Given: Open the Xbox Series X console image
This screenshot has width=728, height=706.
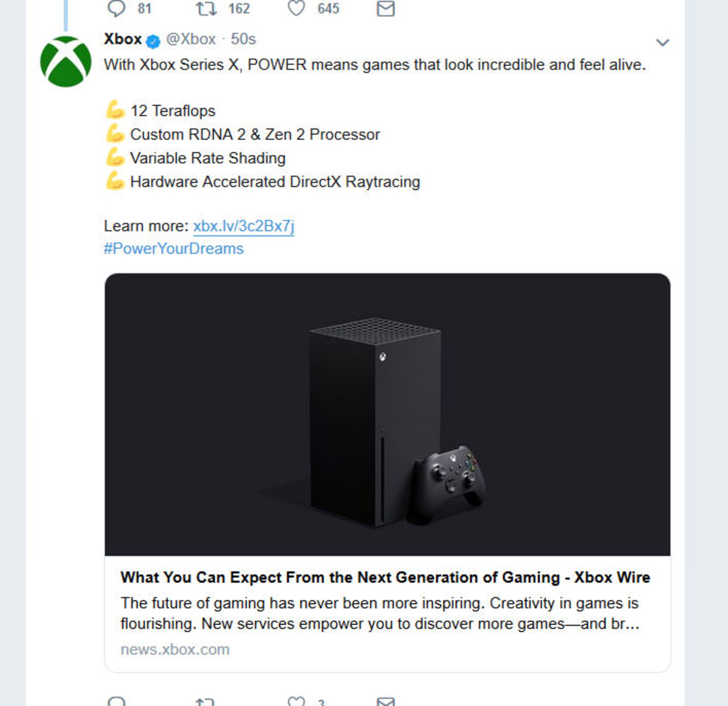Looking at the screenshot, I should [388, 414].
